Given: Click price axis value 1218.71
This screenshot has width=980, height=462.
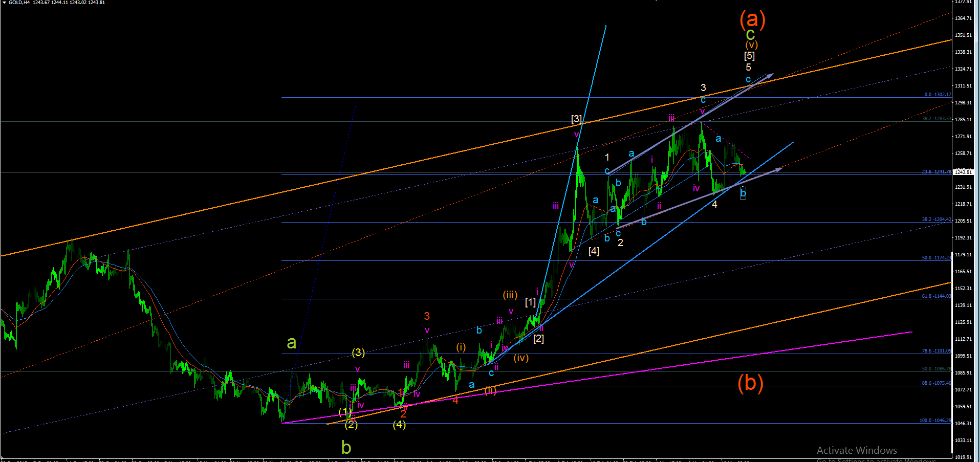Looking at the screenshot, I should [x=963, y=204].
